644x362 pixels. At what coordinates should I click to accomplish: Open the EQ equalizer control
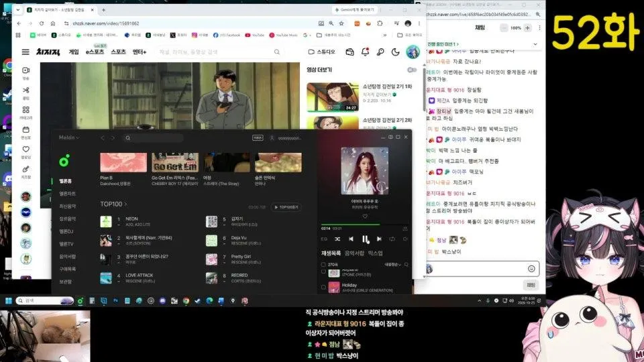pyautogui.click(x=324, y=239)
